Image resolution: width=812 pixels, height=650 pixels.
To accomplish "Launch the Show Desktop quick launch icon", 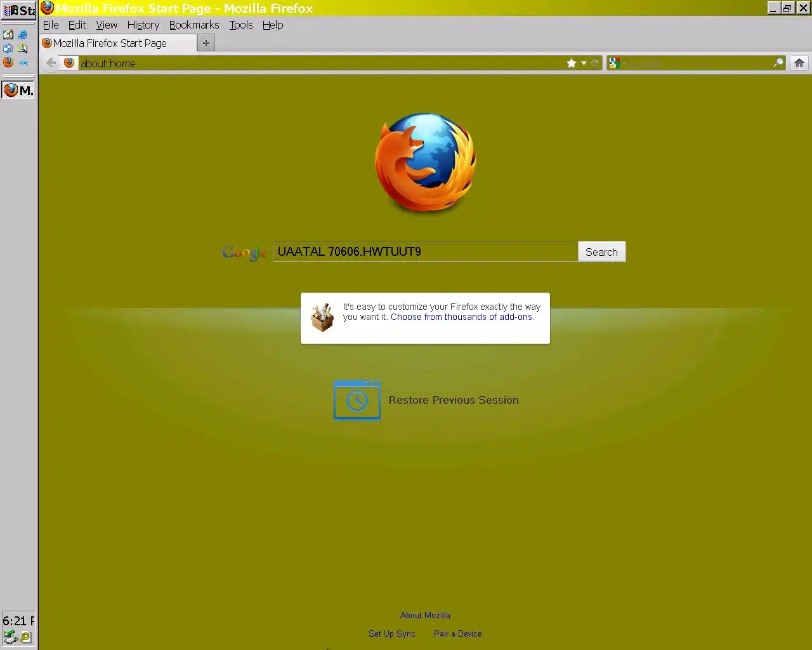I will [8, 35].
